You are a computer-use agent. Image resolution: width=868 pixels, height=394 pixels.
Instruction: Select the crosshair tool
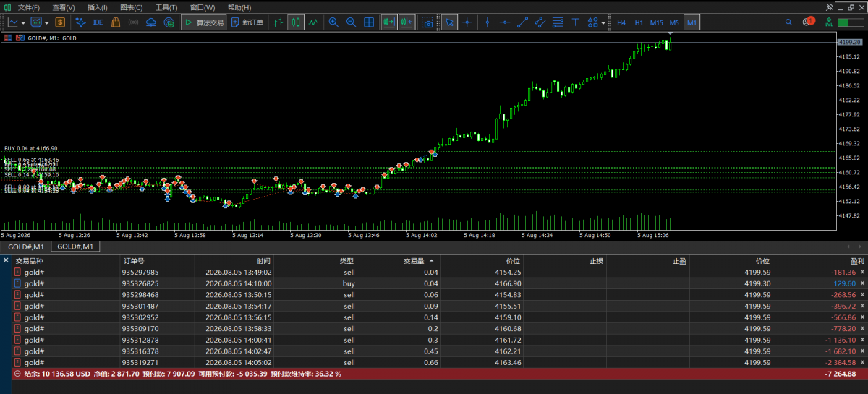point(467,22)
